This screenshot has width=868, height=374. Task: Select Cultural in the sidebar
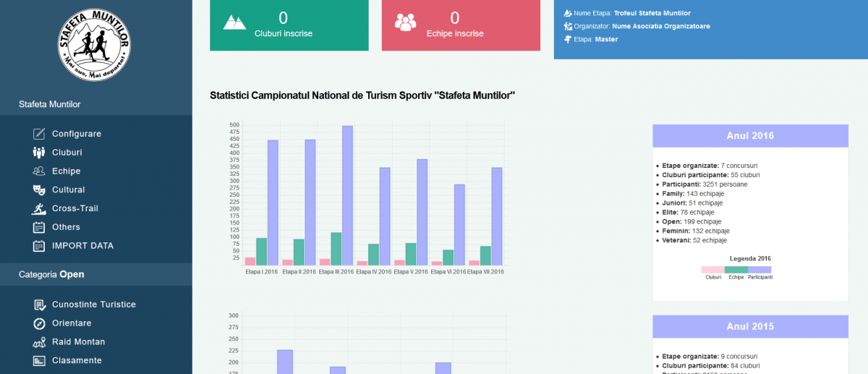point(69,190)
